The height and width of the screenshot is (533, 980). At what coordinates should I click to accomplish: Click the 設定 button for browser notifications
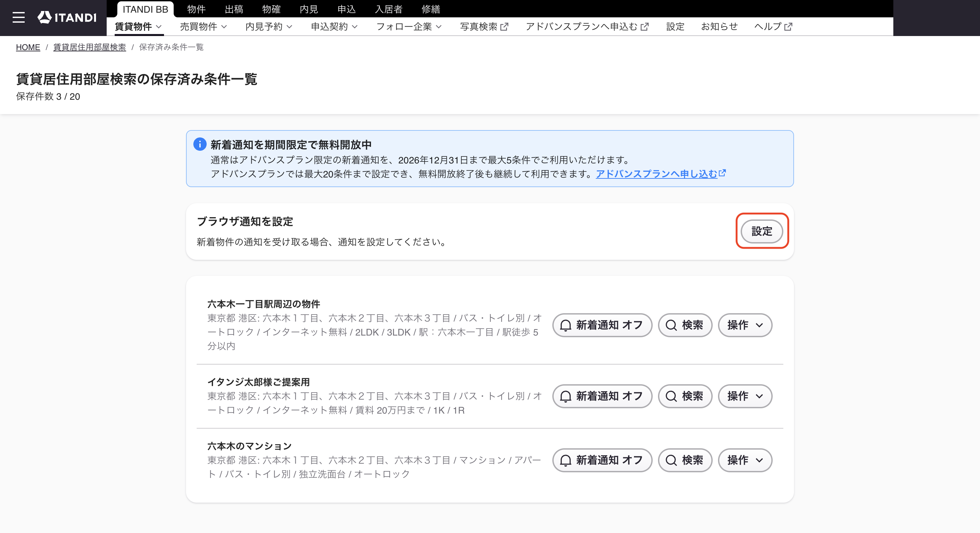pyautogui.click(x=762, y=231)
